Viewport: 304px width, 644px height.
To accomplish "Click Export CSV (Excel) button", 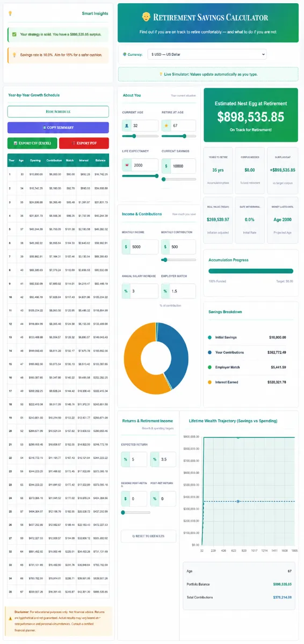I will [32, 143].
